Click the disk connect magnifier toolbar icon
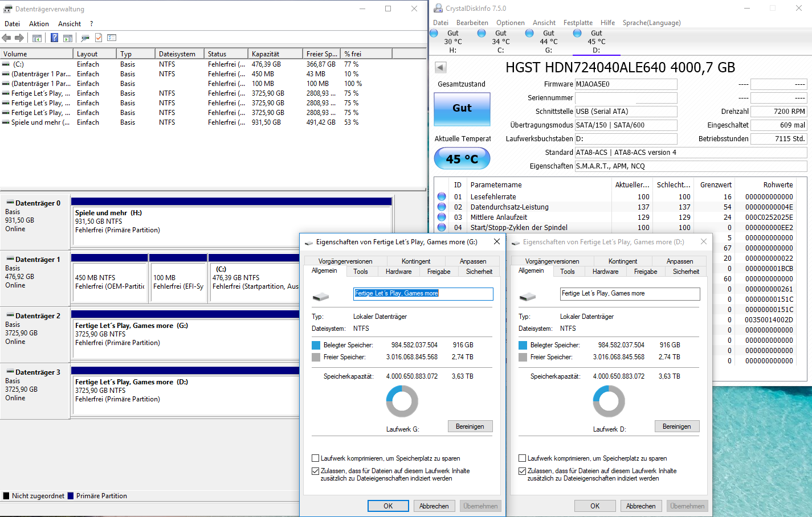The height and width of the screenshot is (517, 812). [x=85, y=38]
